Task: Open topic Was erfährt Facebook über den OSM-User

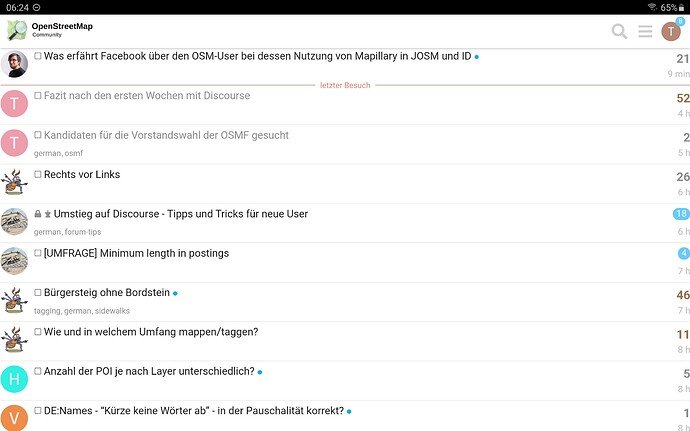Action: 257,56
